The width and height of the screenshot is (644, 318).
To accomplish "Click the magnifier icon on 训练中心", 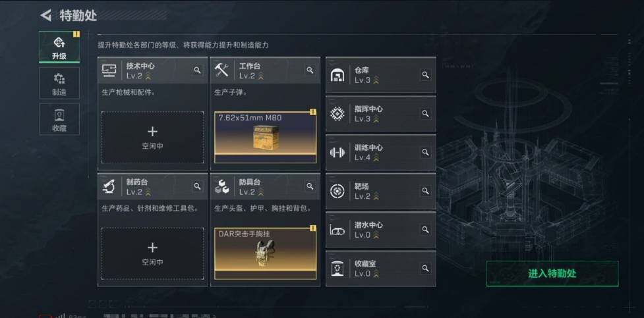I will click(x=426, y=152).
